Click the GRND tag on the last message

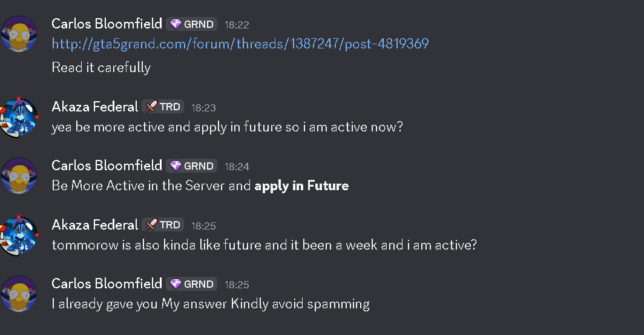[192, 284]
